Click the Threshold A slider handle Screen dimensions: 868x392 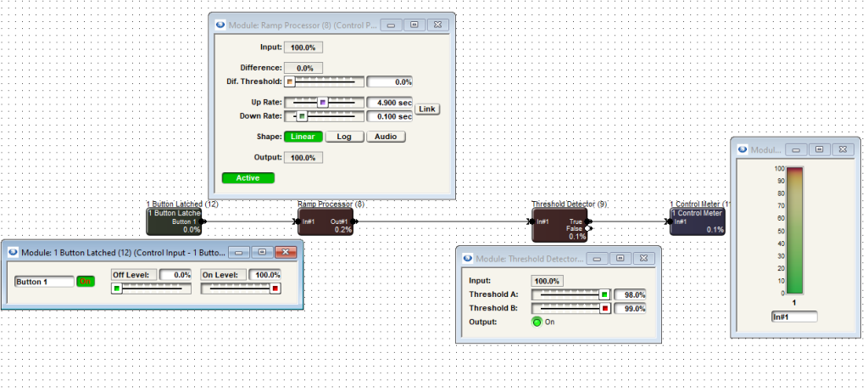click(604, 294)
